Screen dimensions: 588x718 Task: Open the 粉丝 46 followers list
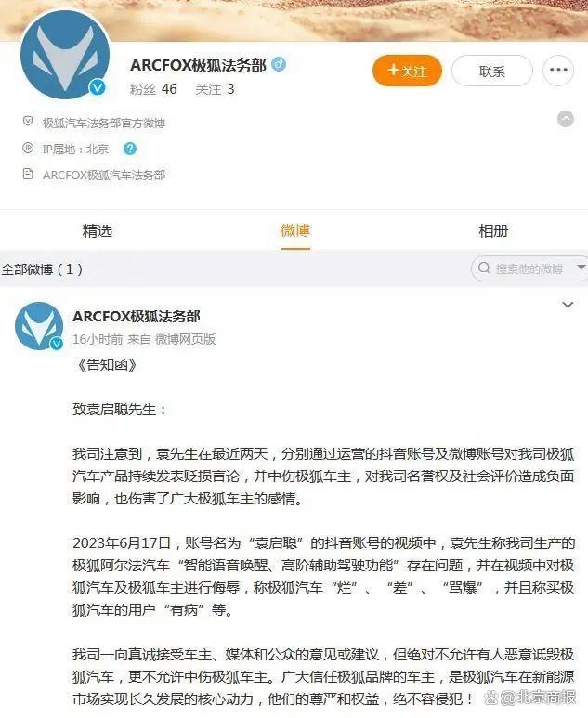(x=153, y=89)
